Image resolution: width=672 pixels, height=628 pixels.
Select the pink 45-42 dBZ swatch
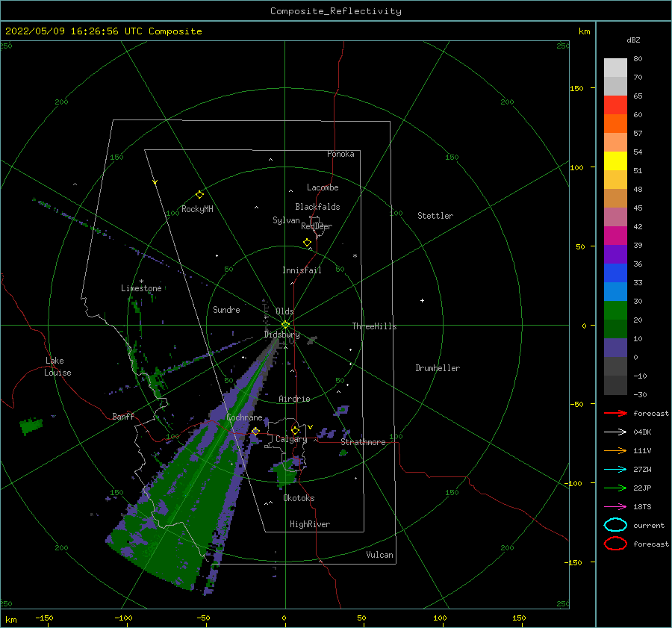point(615,217)
